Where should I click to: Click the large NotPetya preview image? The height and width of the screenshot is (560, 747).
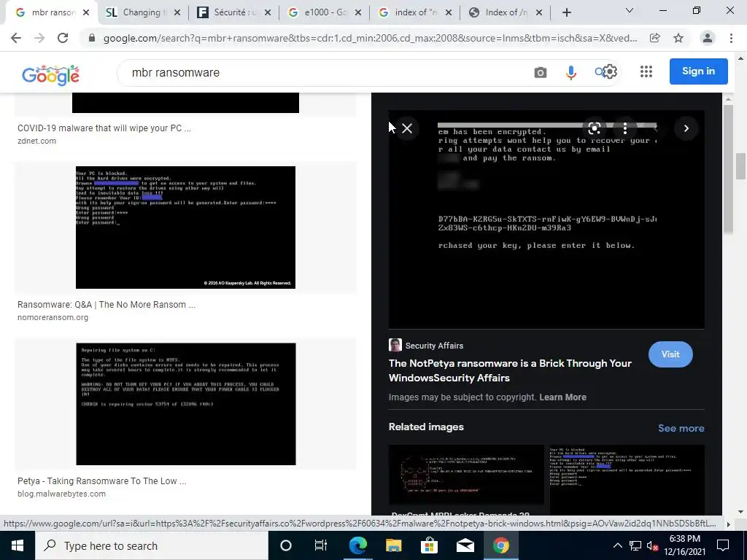pyautogui.click(x=546, y=219)
